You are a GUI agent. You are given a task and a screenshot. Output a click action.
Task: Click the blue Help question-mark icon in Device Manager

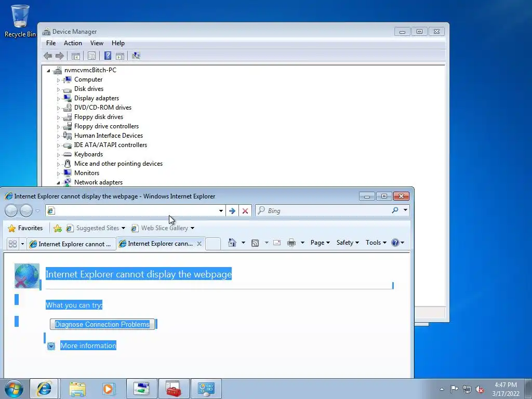(x=108, y=56)
